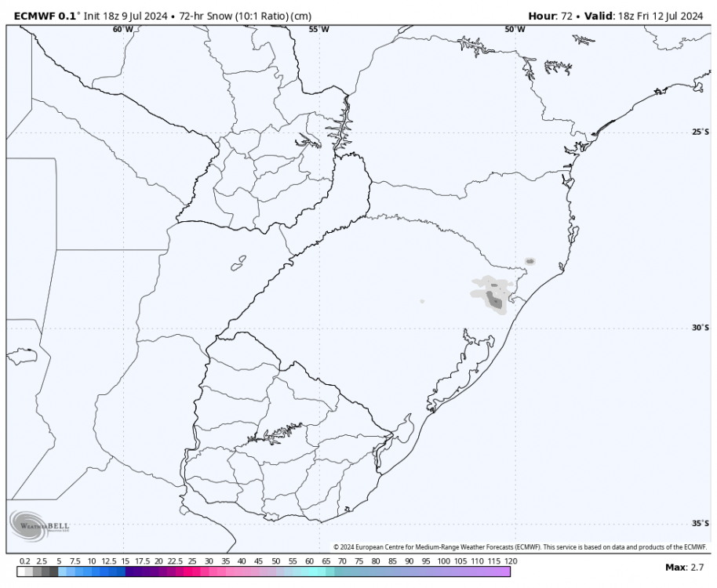Pick the violet swatch below the 120 label

[506, 572]
